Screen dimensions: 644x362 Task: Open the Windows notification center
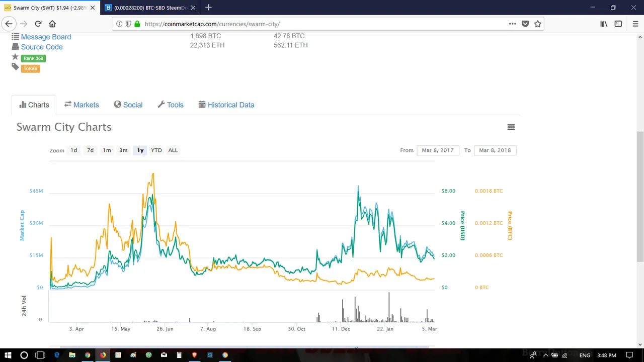coord(629,355)
